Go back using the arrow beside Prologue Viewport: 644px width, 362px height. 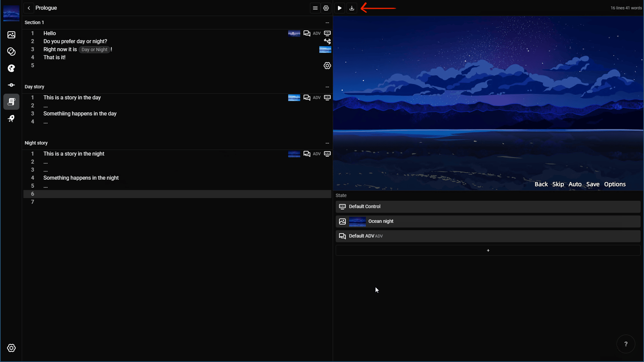(29, 8)
